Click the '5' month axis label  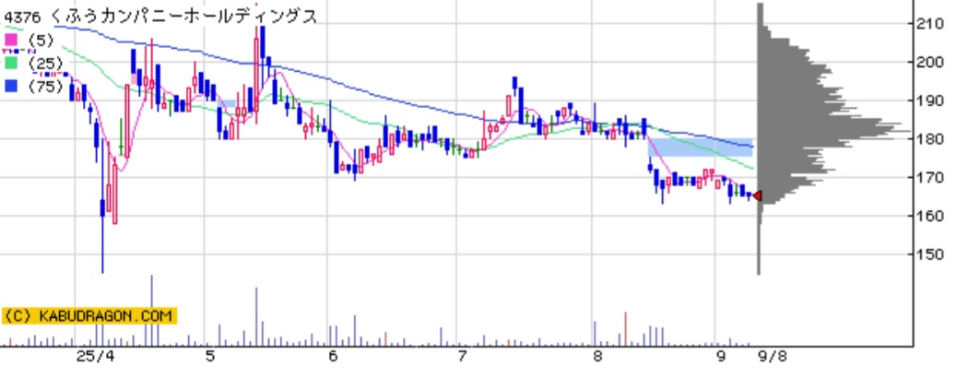[210, 357]
